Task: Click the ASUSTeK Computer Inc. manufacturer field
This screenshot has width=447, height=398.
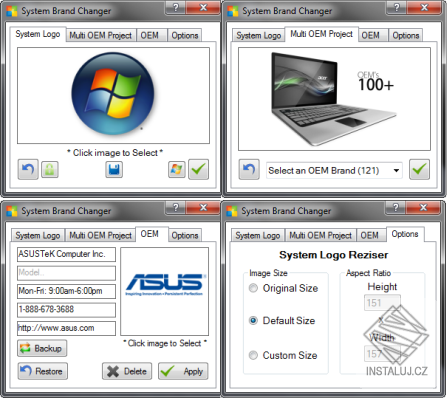Action: [66, 254]
